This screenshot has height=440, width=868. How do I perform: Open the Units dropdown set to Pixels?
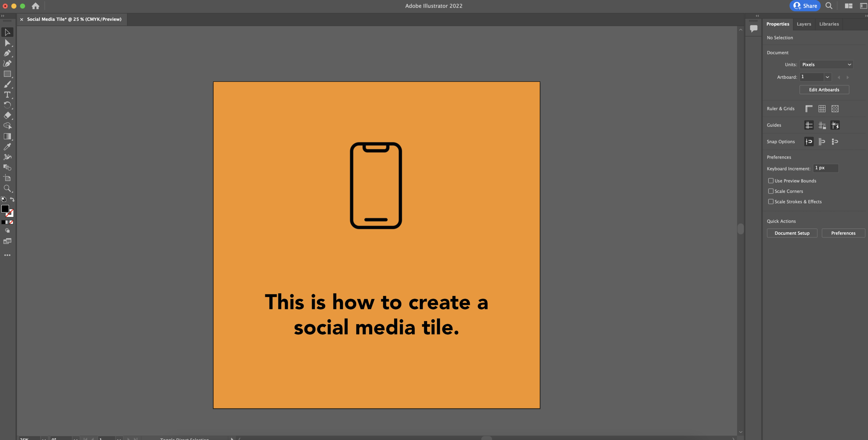click(x=826, y=65)
